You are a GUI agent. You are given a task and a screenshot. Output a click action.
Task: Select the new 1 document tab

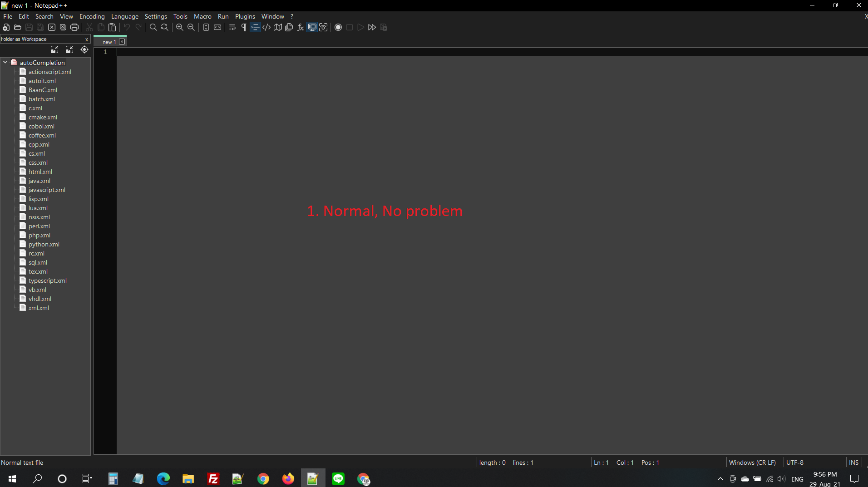coord(109,42)
